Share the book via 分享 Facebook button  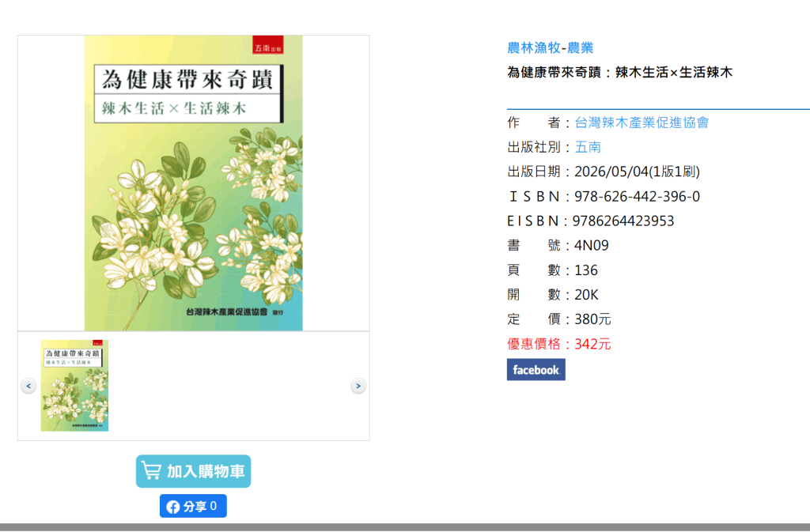click(193, 506)
